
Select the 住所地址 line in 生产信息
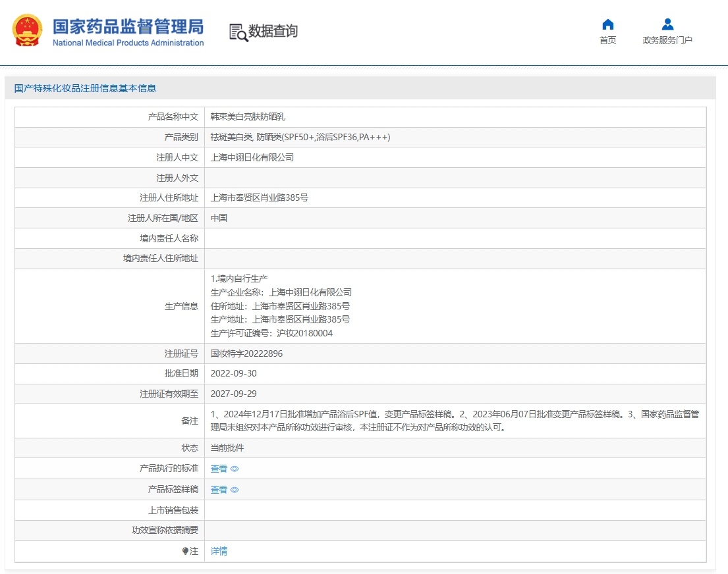pyautogui.click(x=280, y=306)
